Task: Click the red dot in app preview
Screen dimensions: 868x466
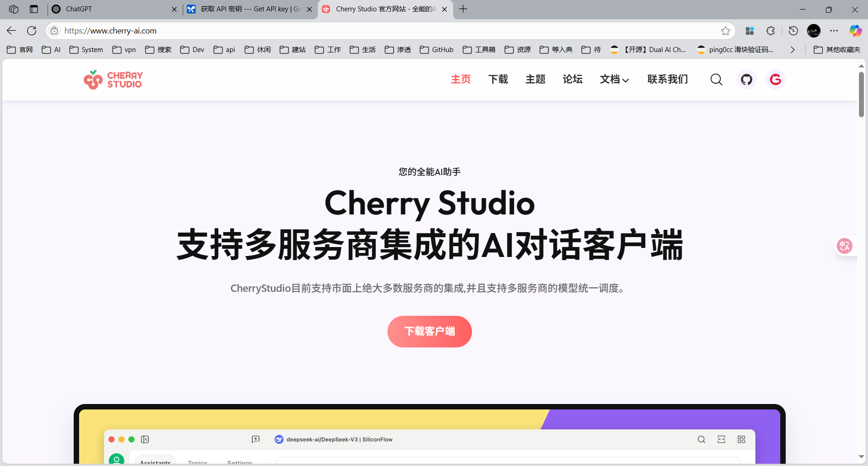Action: pos(112,439)
